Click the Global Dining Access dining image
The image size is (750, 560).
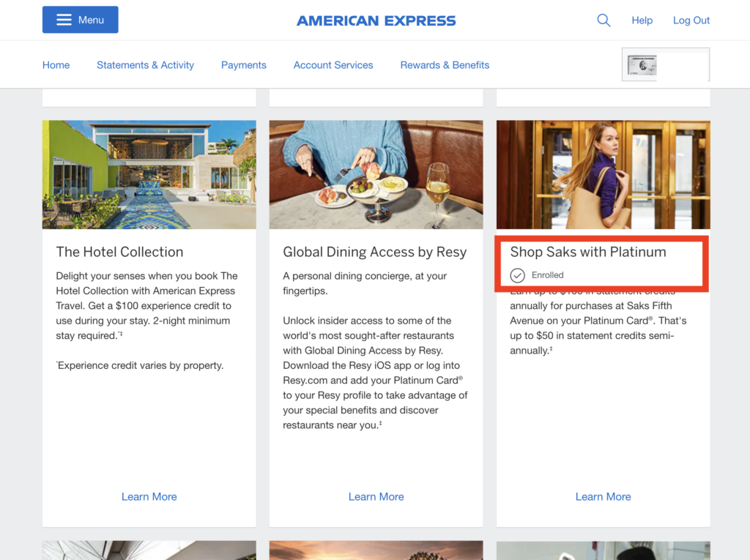tap(376, 174)
